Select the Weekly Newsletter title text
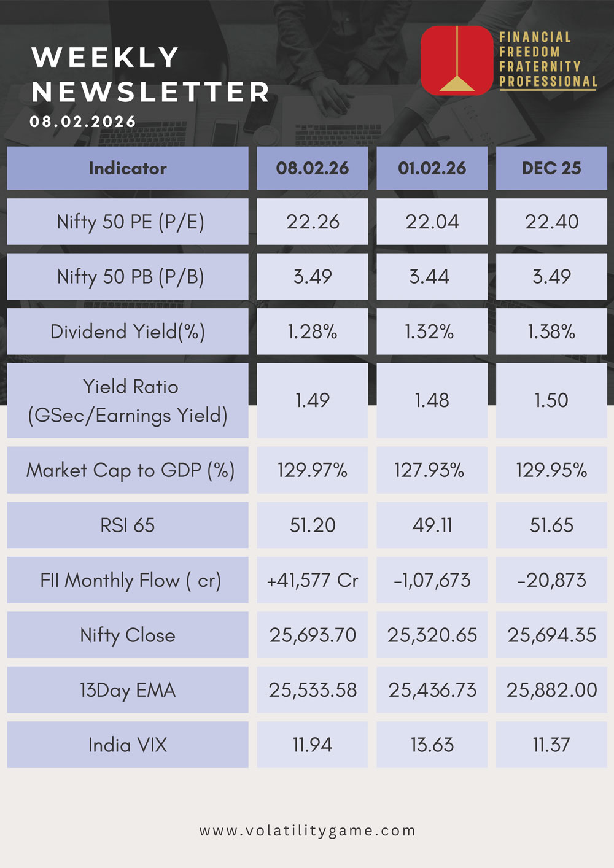This screenshot has height=868, width=614. click(150, 74)
